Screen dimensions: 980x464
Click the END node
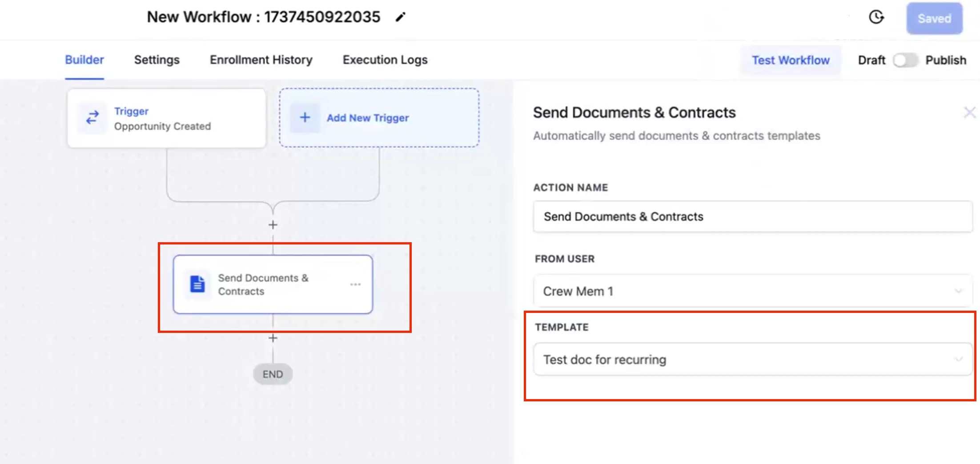click(x=273, y=374)
